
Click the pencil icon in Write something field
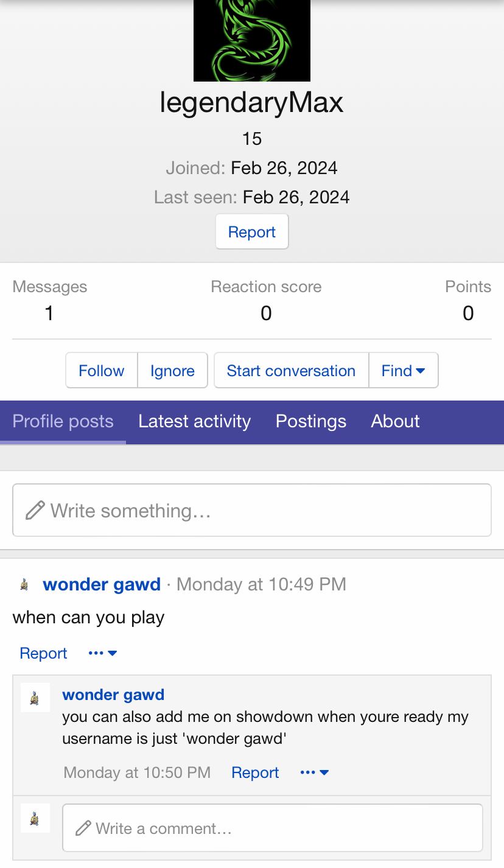click(x=35, y=510)
